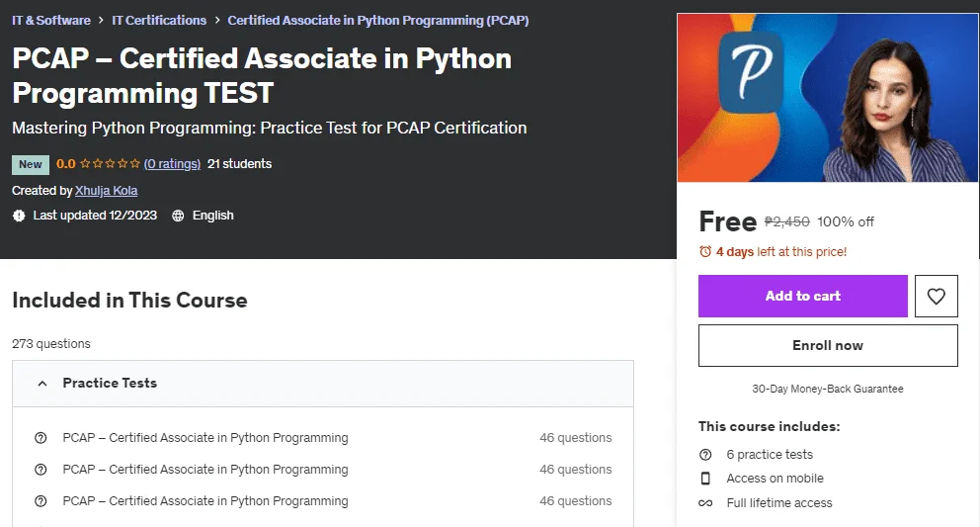This screenshot has height=527, width=980.
Task: Click the Enroll now button
Action: pyautogui.click(x=828, y=345)
